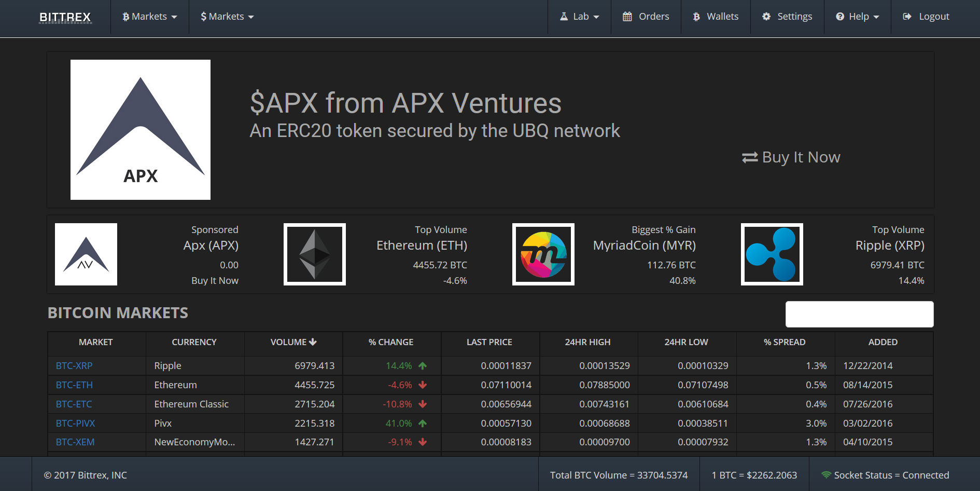Open the Orders menu item
The height and width of the screenshot is (491, 980).
pos(653,16)
